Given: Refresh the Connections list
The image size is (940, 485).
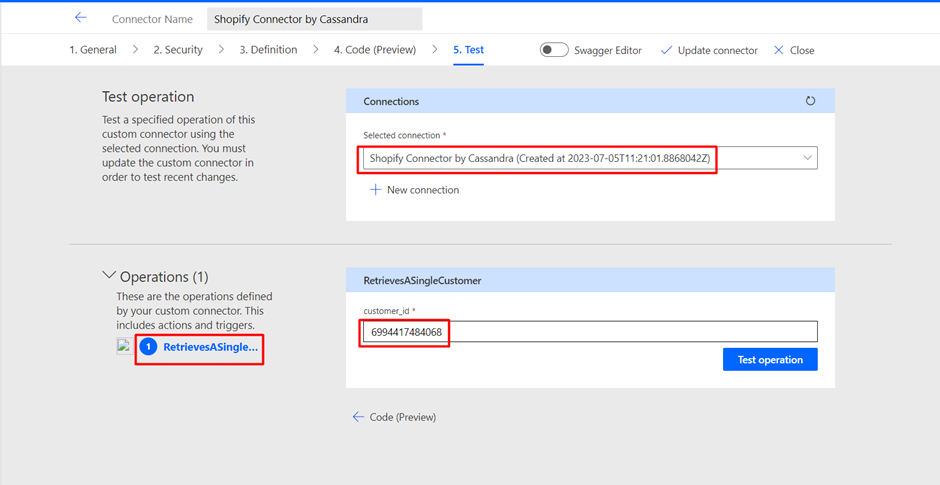Looking at the screenshot, I should 810,101.
